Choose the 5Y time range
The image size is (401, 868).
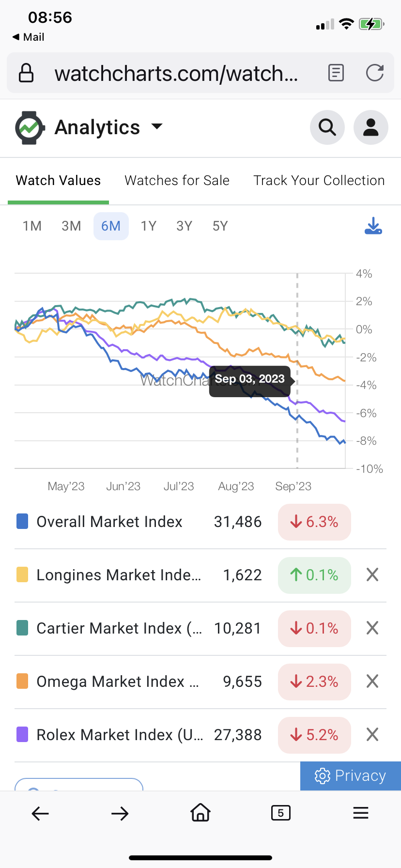pyautogui.click(x=220, y=226)
